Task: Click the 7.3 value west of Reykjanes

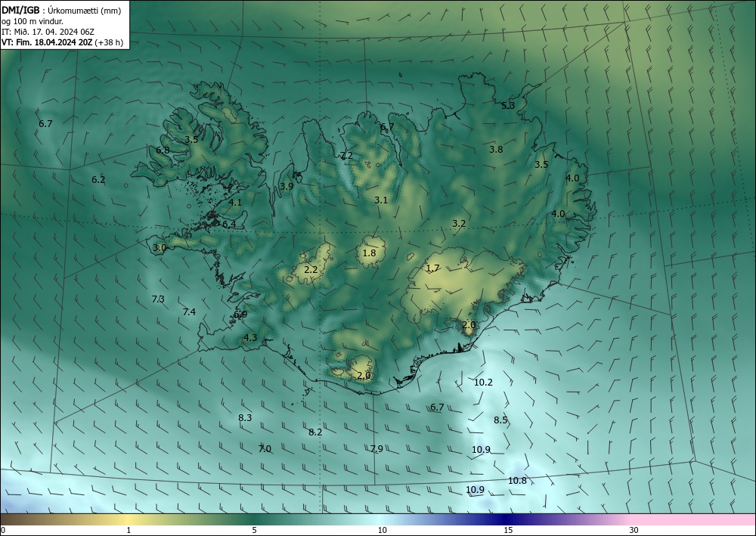Action: [x=158, y=299]
